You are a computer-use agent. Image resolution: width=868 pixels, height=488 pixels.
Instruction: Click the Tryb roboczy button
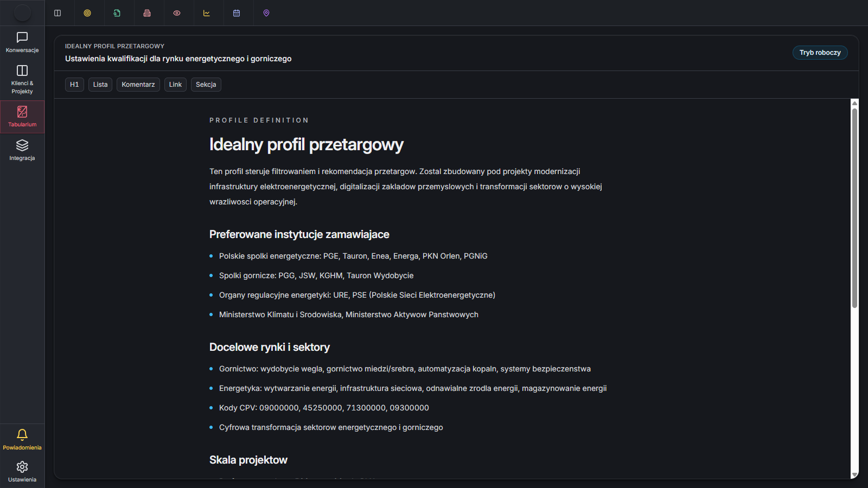coord(820,53)
